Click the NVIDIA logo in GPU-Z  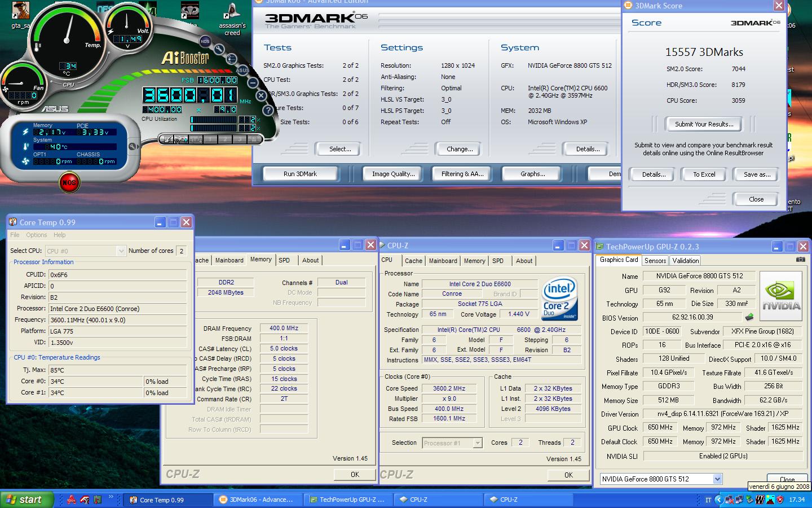tap(781, 296)
